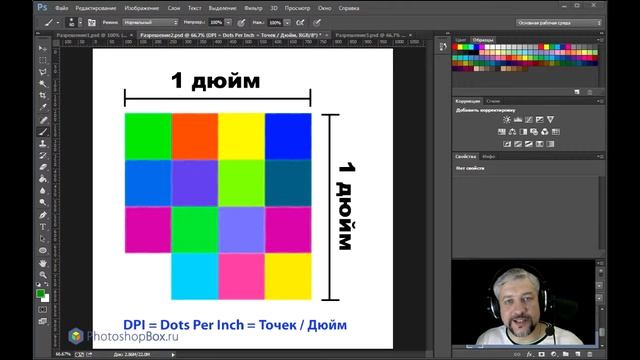Screen dimensions: 640x360
Task: Add an Exposure adjustment
Action: click(x=540, y=120)
